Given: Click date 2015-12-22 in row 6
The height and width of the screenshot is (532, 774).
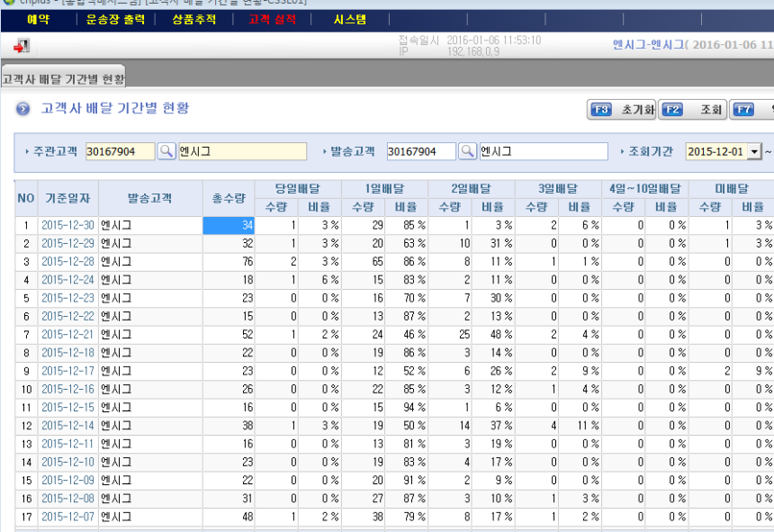Looking at the screenshot, I should pos(67,316).
